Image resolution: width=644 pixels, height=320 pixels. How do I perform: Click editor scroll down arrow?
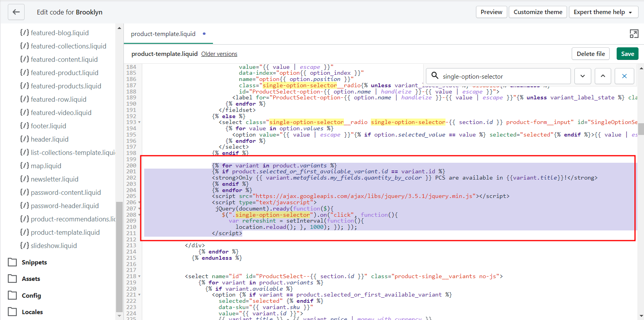coord(641,316)
